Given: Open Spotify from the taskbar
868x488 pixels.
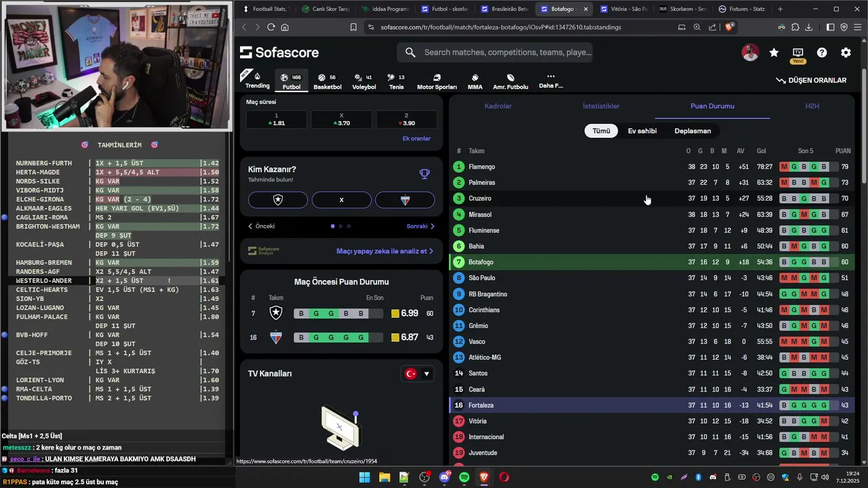Looking at the screenshot, I should 465,477.
